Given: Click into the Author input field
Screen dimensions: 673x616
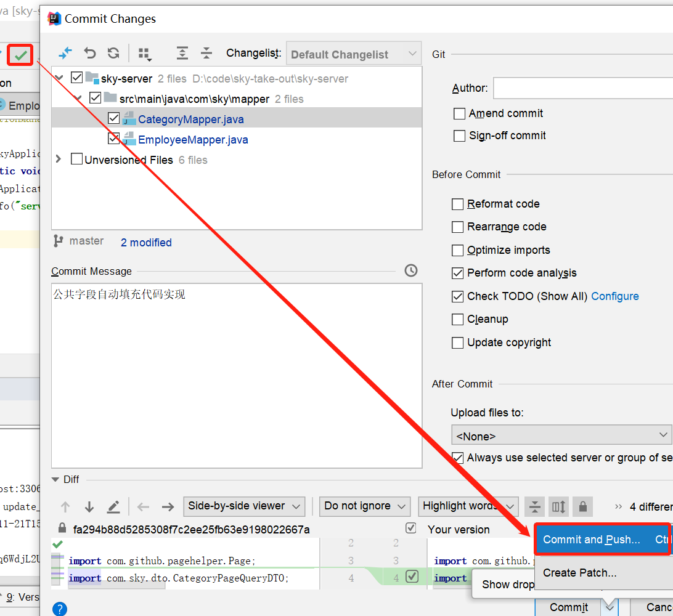Looking at the screenshot, I should (x=582, y=89).
